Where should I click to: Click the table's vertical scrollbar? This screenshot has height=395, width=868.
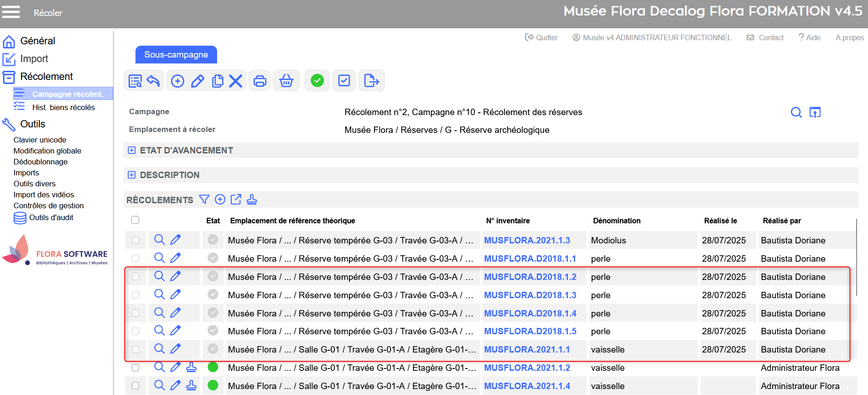click(856, 256)
